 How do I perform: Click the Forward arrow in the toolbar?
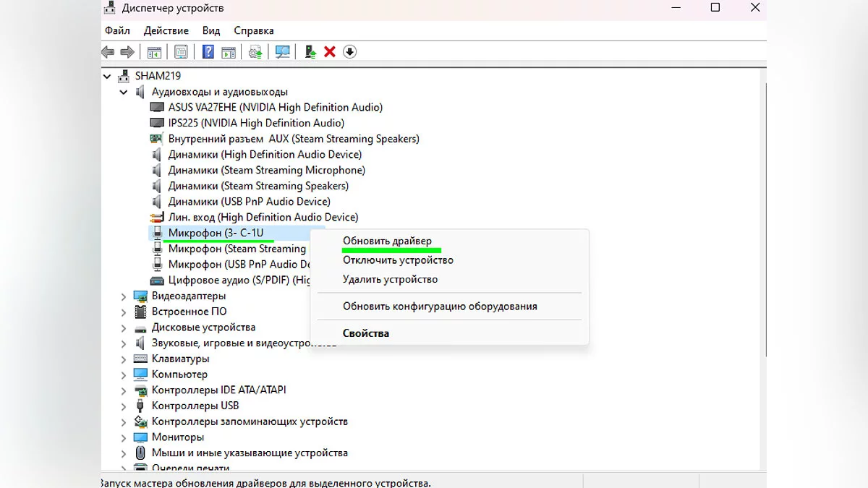pos(127,52)
